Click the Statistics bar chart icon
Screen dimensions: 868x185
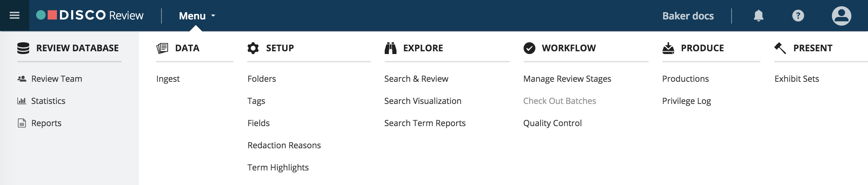click(x=22, y=101)
